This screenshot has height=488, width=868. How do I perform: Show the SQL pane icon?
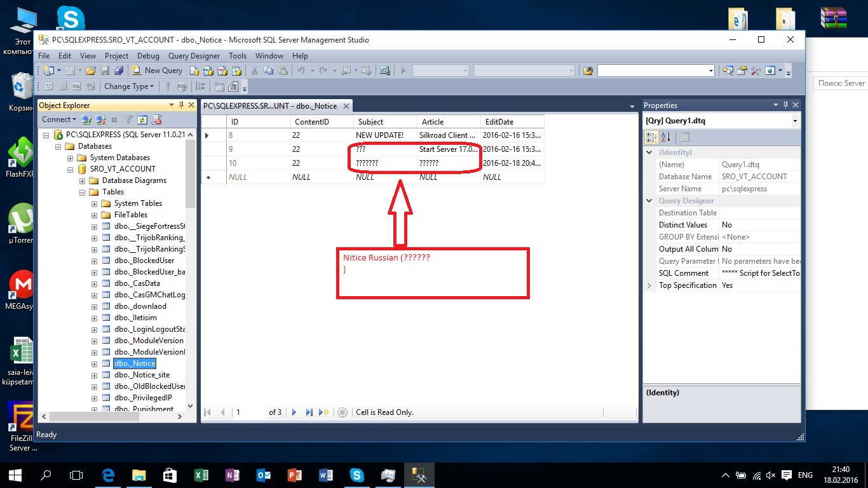[76, 86]
